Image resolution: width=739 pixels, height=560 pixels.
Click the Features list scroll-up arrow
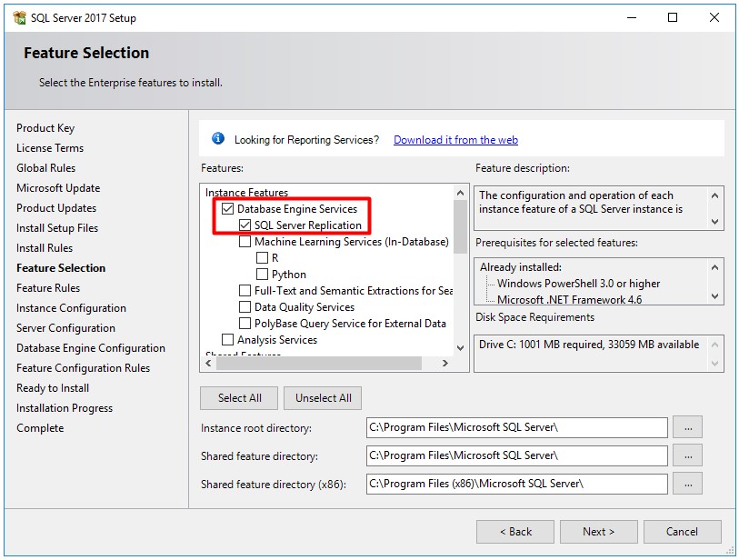(458, 193)
